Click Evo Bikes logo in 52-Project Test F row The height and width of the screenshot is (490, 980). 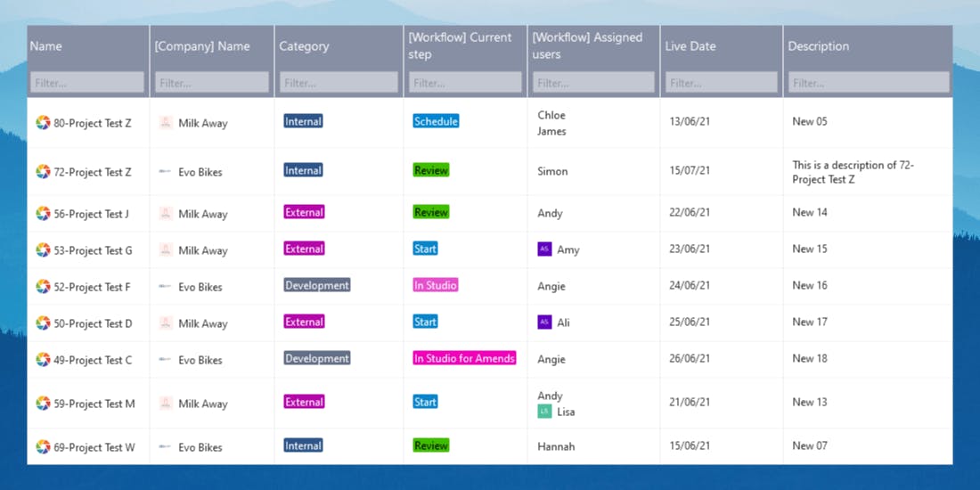coord(166,286)
